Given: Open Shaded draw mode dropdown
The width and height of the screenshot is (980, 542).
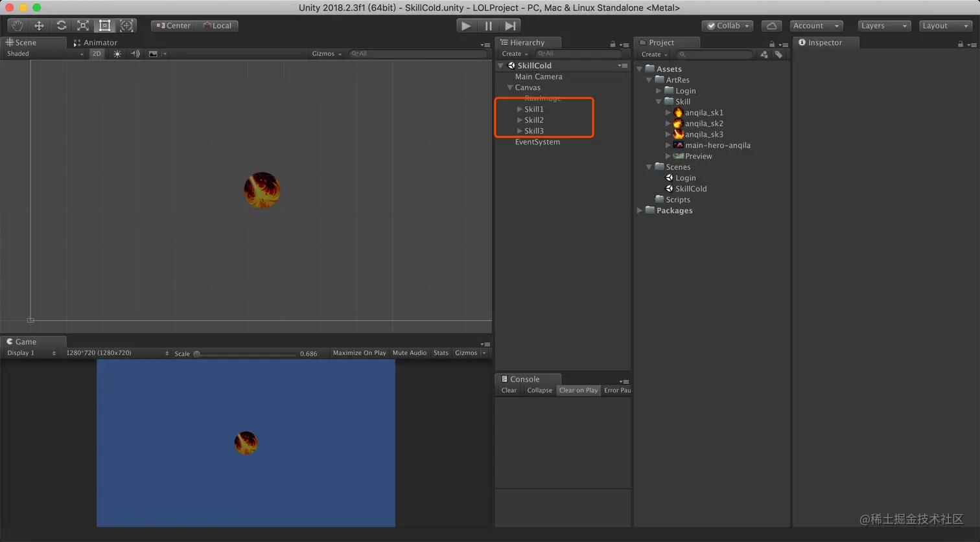Looking at the screenshot, I should (x=44, y=54).
